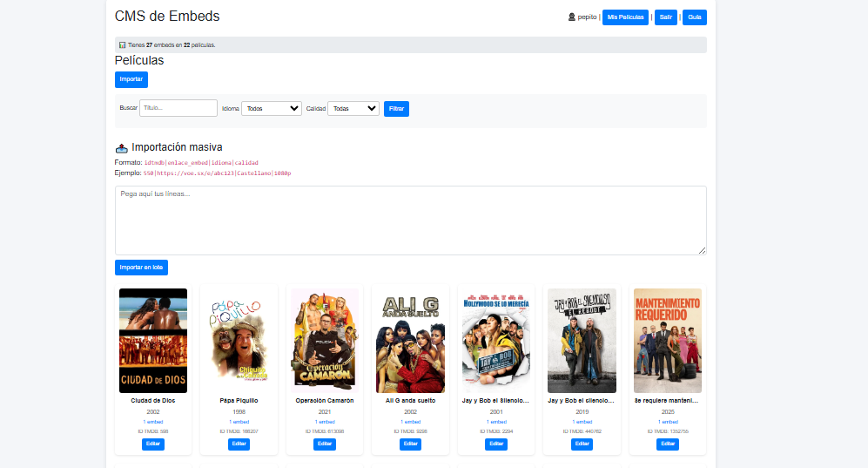The width and height of the screenshot is (868, 468).
Task: Edit the Mantenimiento Requerido movie entry
Action: (x=667, y=444)
